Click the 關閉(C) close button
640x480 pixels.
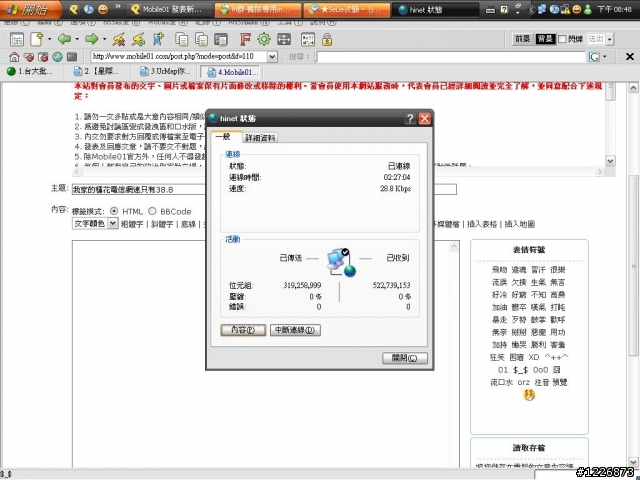(404, 358)
